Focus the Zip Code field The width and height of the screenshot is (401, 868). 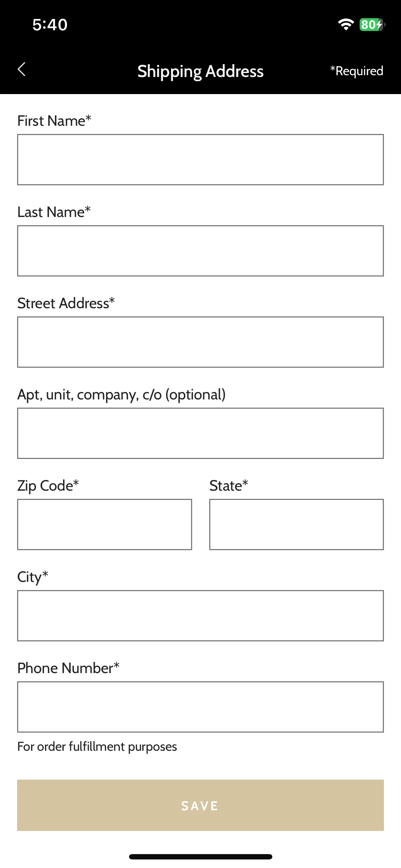[x=104, y=525]
